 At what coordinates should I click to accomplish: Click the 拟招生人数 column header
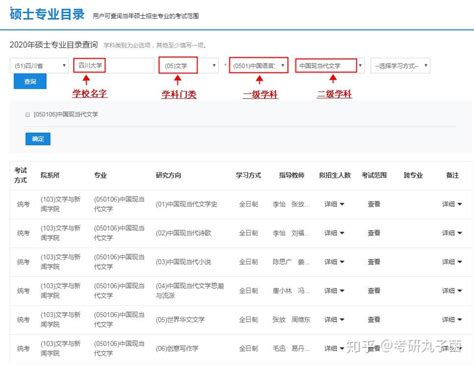335,175
